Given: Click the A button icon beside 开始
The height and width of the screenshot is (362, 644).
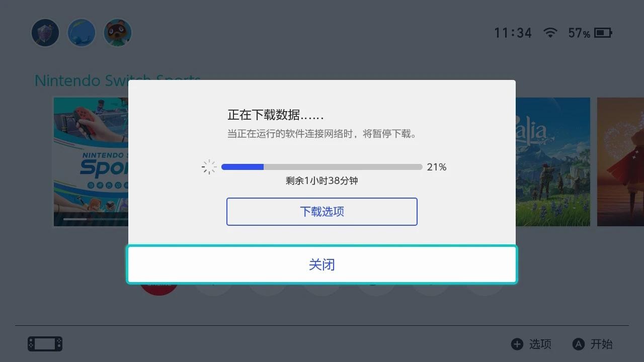Looking at the screenshot, I should 579,344.
